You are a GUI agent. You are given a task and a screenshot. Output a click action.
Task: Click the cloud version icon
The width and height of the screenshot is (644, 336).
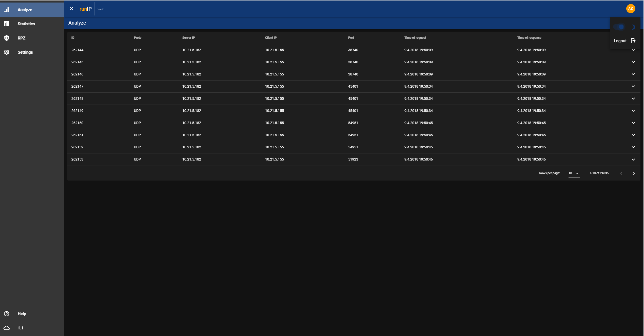tap(7, 328)
